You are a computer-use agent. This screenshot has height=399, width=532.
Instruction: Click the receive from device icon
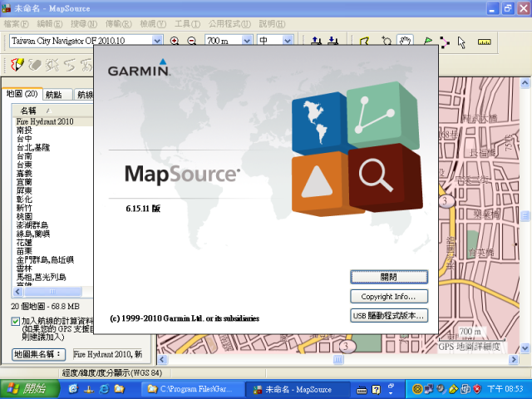click(332, 41)
